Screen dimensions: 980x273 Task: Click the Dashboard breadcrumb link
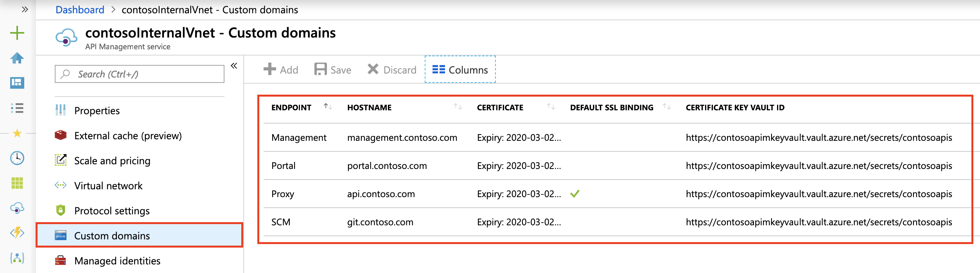click(x=80, y=10)
